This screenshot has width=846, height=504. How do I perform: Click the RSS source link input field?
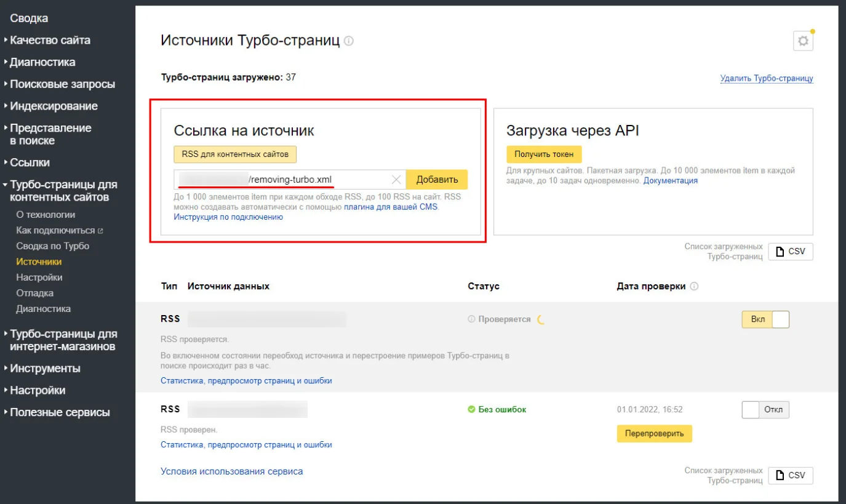pos(283,180)
